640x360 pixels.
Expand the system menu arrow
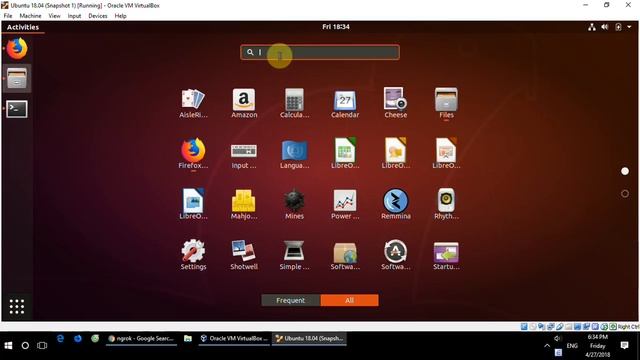click(629, 27)
